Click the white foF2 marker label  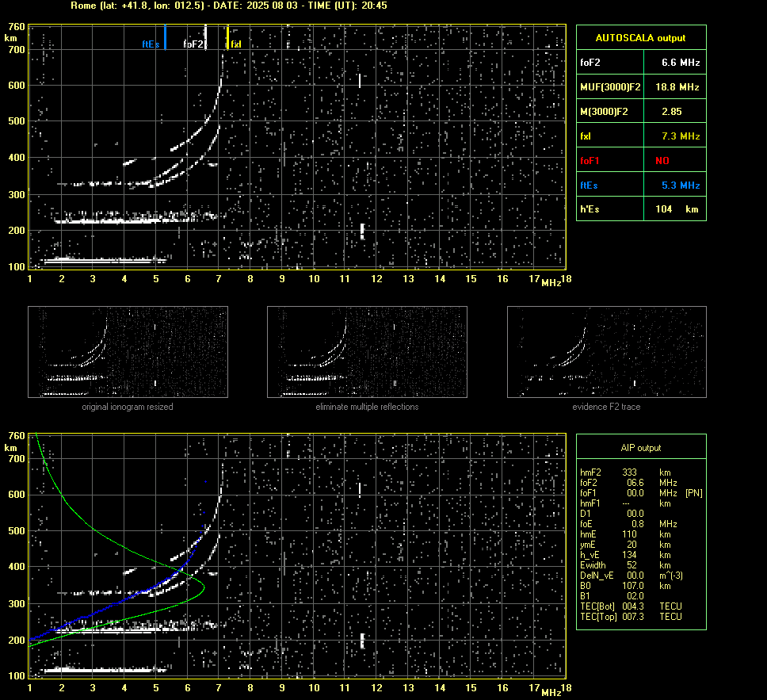coord(193,44)
